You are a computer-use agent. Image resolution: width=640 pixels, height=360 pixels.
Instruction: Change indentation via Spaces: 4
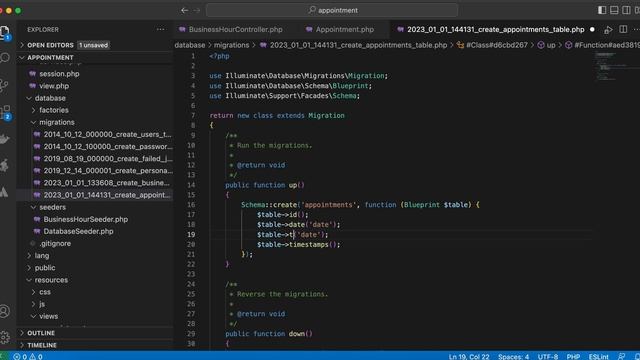coord(513,356)
